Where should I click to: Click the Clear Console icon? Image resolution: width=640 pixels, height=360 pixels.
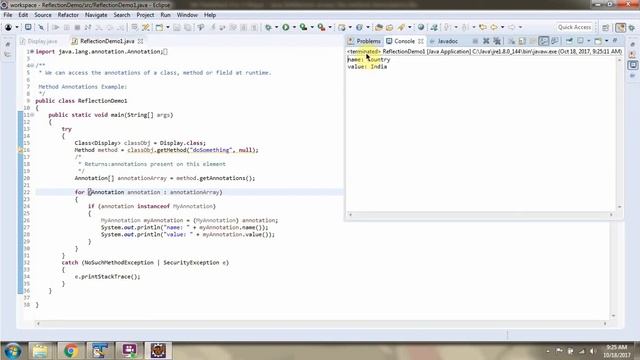(511, 41)
